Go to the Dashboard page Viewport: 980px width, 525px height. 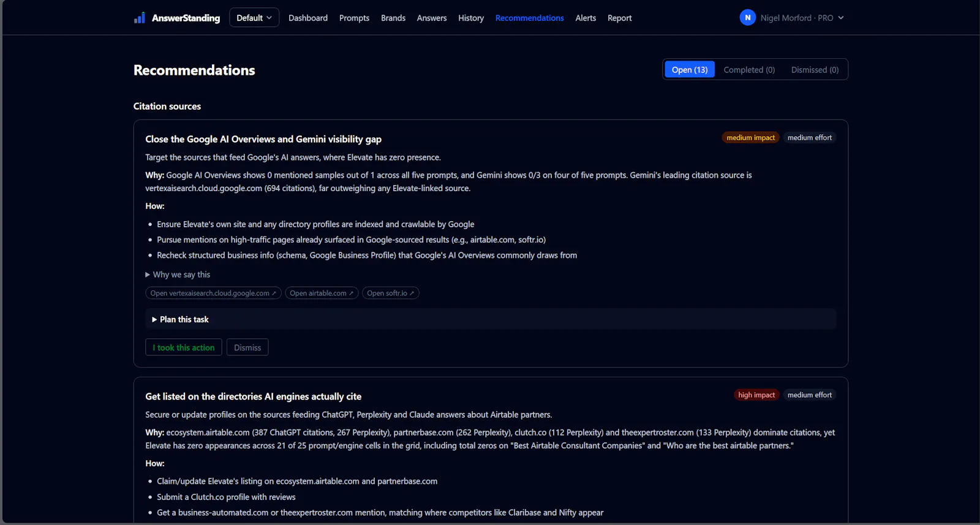point(308,18)
